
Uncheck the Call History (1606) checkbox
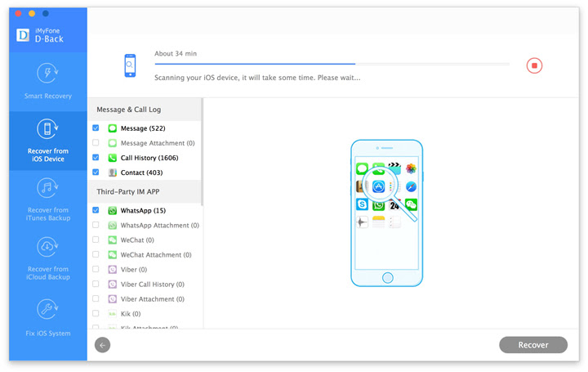pos(96,157)
